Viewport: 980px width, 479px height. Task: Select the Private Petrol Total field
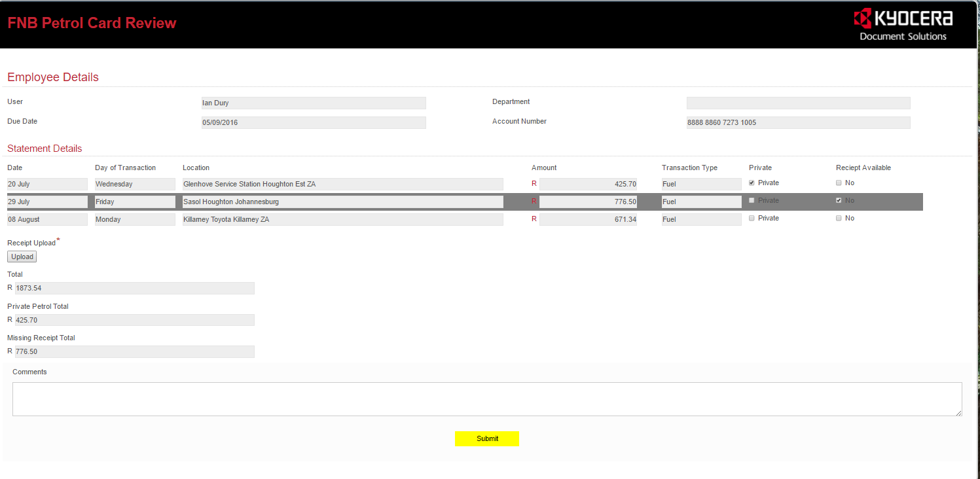(134, 320)
